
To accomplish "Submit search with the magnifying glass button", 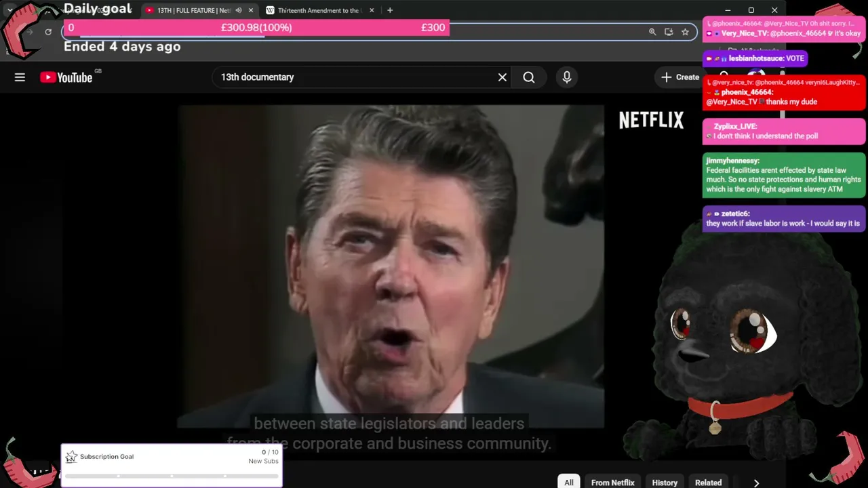I will click(x=529, y=77).
